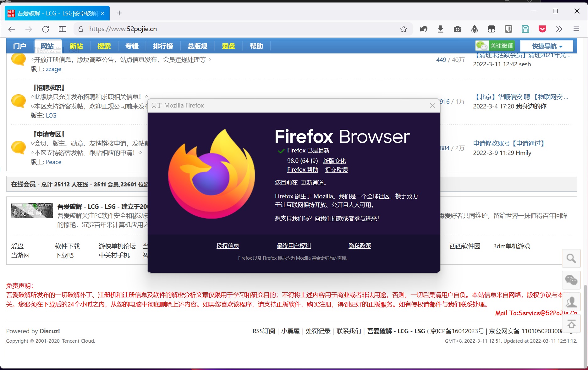This screenshot has height=370, width=588.
Task: Go back with the browser back arrow
Action: (12, 29)
